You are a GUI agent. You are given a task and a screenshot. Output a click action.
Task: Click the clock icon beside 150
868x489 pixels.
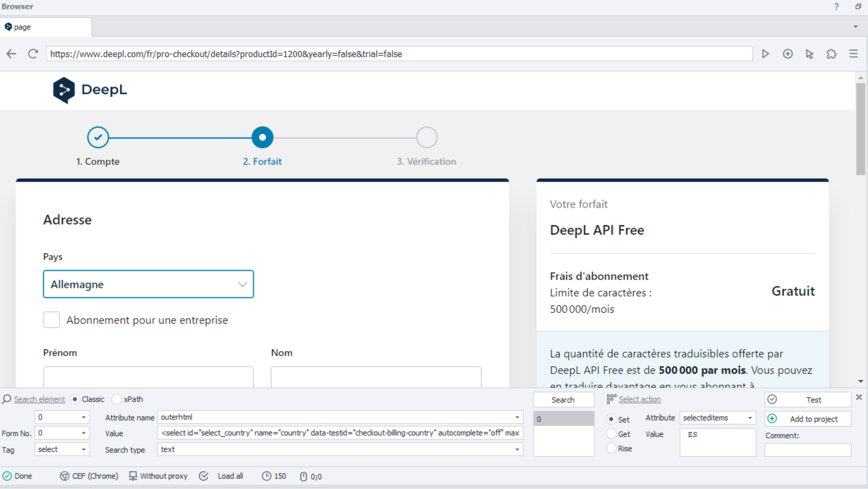coord(266,476)
